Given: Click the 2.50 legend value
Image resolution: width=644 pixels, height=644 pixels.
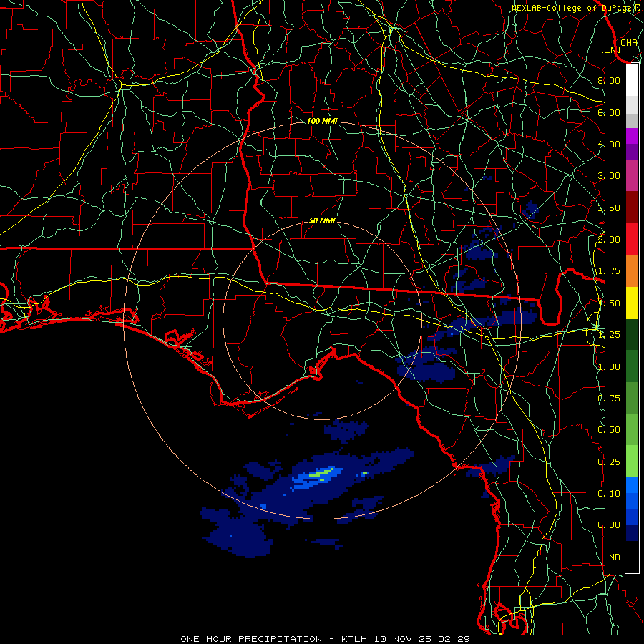Looking at the screenshot, I should pyautogui.click(x=609, y=208).
